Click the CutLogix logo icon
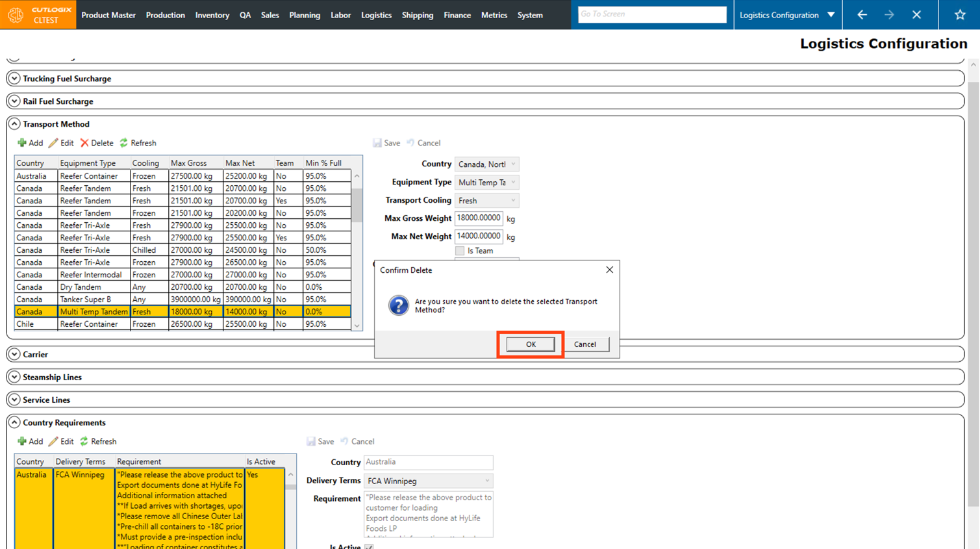This screenshot has height=549, width=980. click(x=16, y=14)
